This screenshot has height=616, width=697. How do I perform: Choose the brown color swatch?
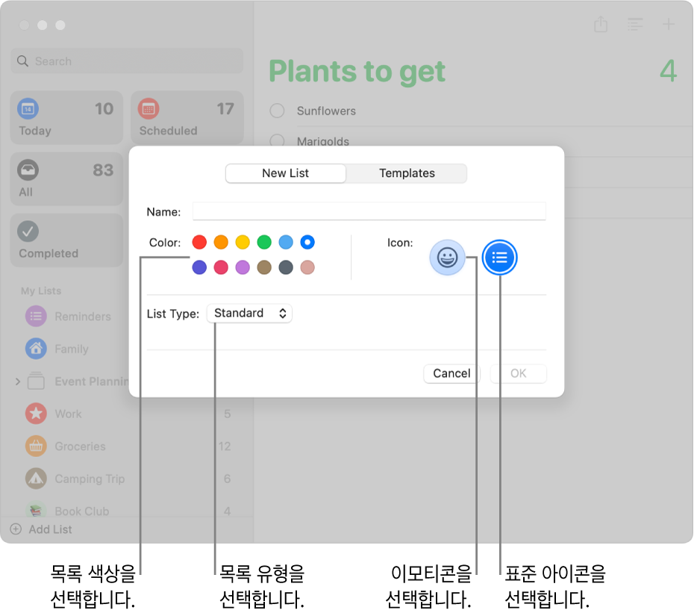[x=264, y=267]
